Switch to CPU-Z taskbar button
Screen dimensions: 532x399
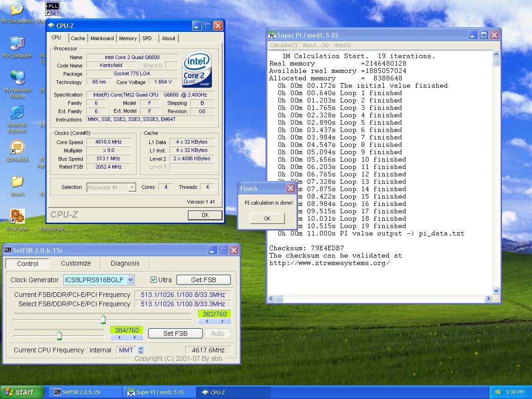pos(234,392)
